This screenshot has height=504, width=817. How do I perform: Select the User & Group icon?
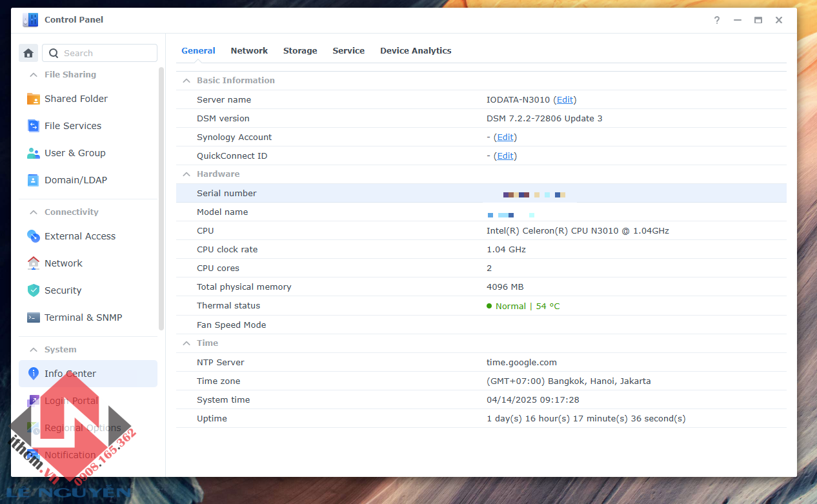pos(34,153)
